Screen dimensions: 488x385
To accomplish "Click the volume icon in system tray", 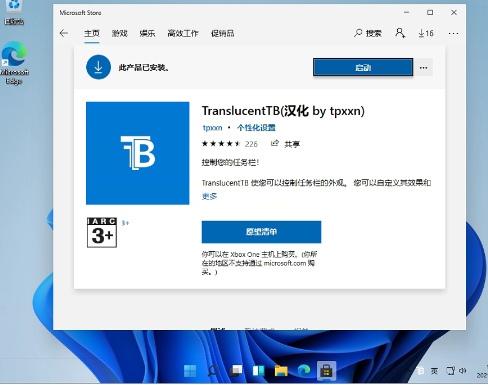I will pyautogui.click(x=463, y=371).
